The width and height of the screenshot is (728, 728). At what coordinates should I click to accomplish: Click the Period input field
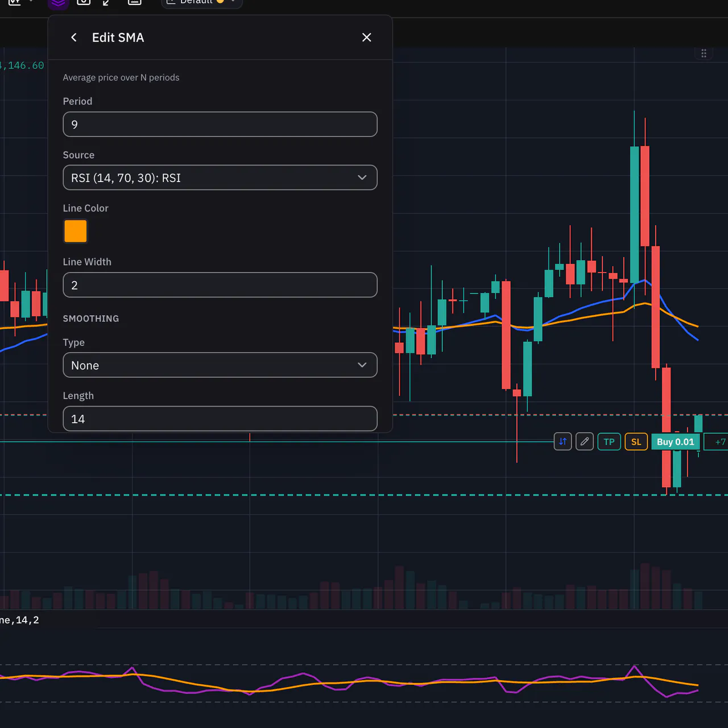[x=220, y=125]
